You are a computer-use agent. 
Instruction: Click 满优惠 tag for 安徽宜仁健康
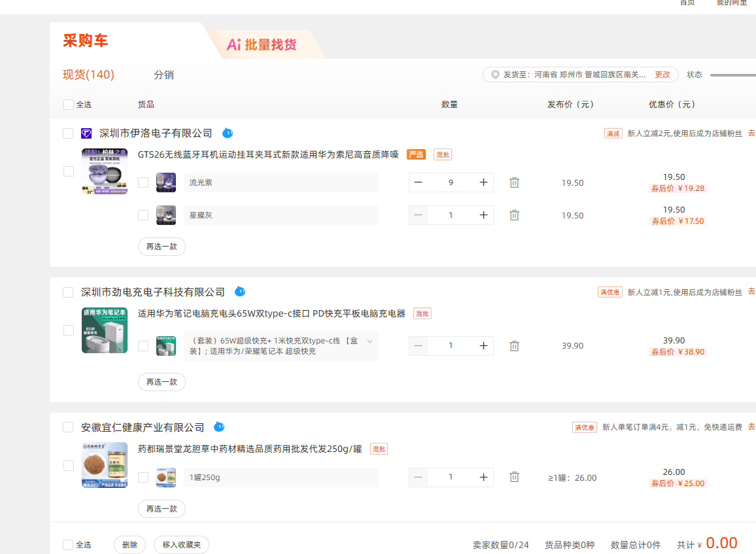click(x=585, y=427)
